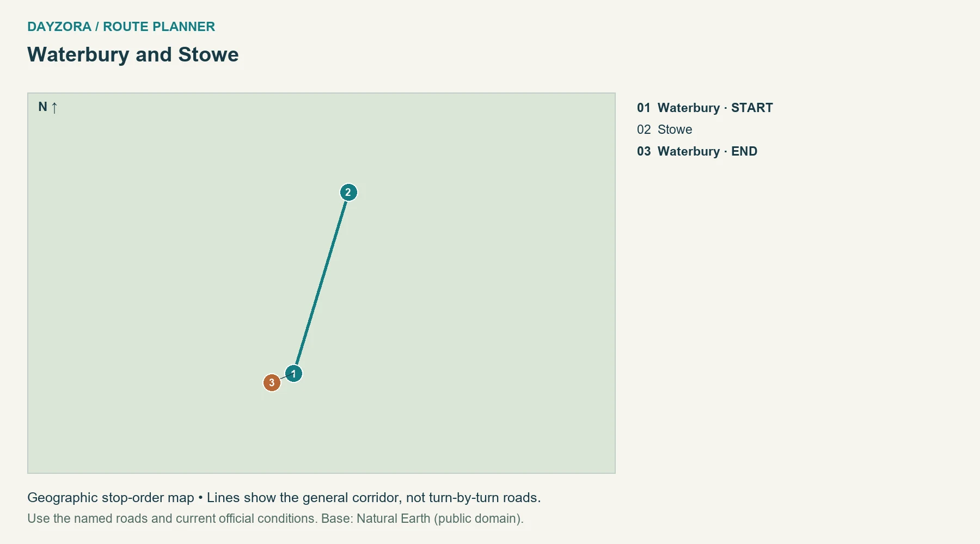Click the DAYZORA brand link in the breadcrumb

[59, 27]
